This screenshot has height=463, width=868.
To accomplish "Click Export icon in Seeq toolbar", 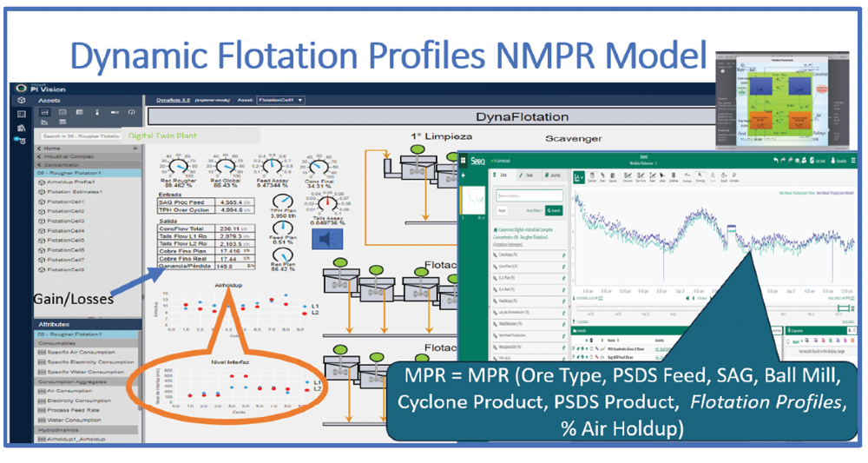I will [724, 177].
